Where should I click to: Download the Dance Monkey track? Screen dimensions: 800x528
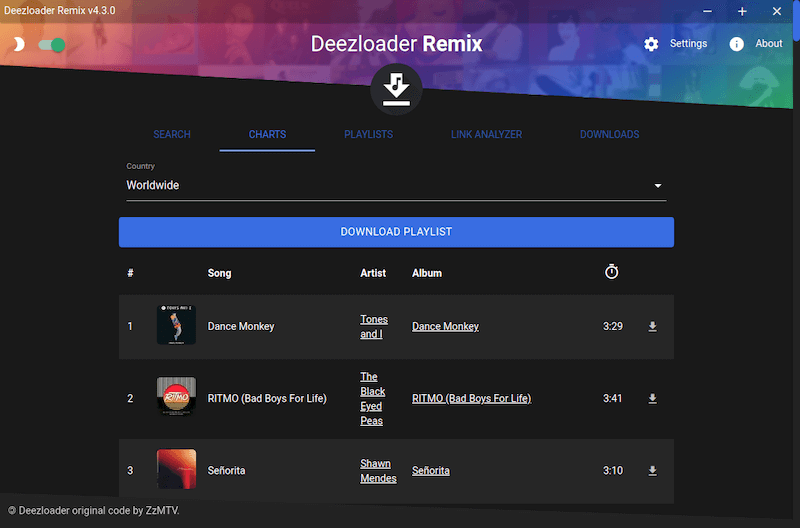point(652,326)
